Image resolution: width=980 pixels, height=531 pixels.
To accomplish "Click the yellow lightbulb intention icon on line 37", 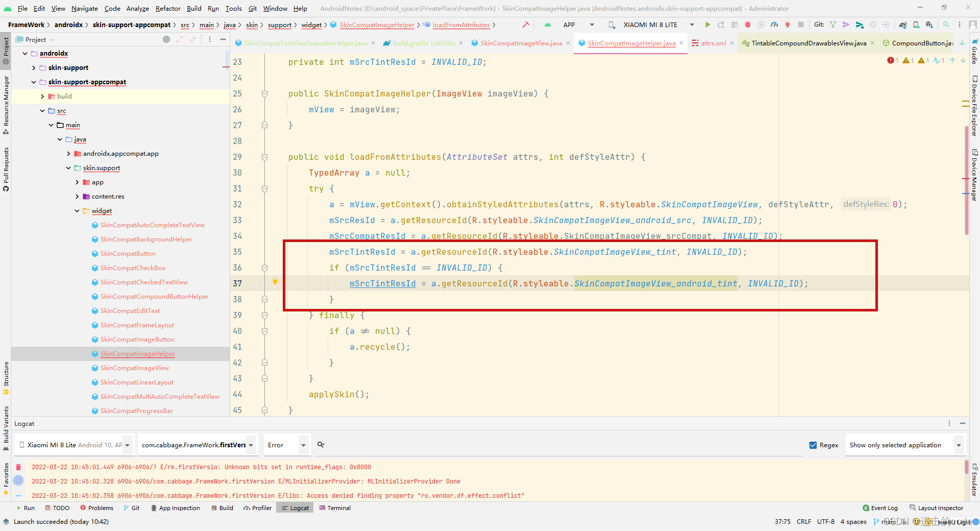I will (x=275, y=282).
